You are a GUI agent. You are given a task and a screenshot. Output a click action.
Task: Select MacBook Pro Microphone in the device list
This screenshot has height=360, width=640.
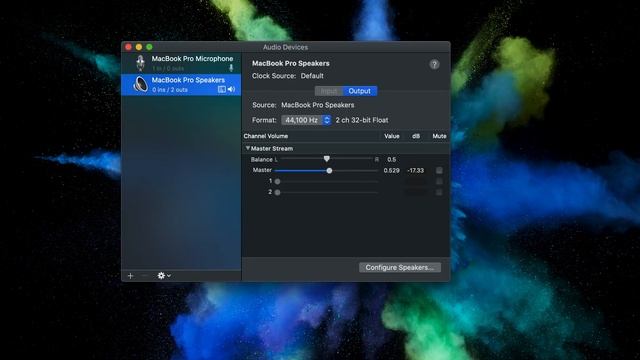[181, 63]
